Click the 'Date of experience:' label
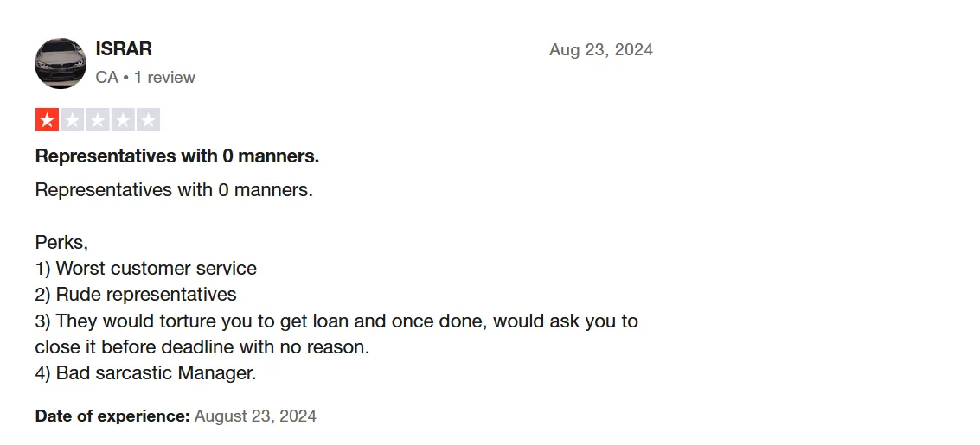980x445 pixels. pos(112,416)
